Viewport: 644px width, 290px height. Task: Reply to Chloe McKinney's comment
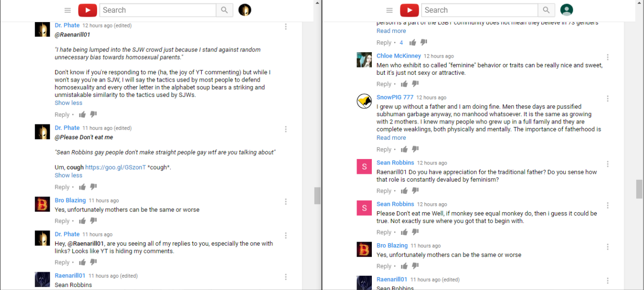pos(384,84)
